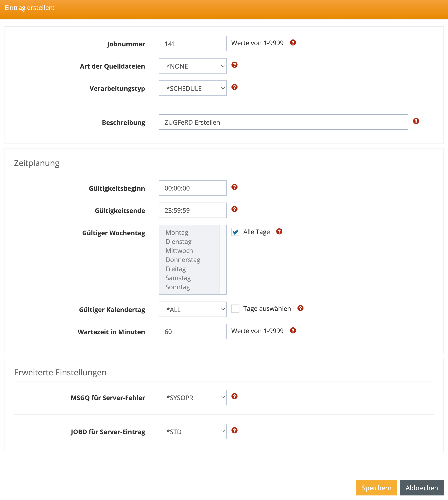
Task: Focus the Wartezeit in Minuten field
Action: point(192,332)
